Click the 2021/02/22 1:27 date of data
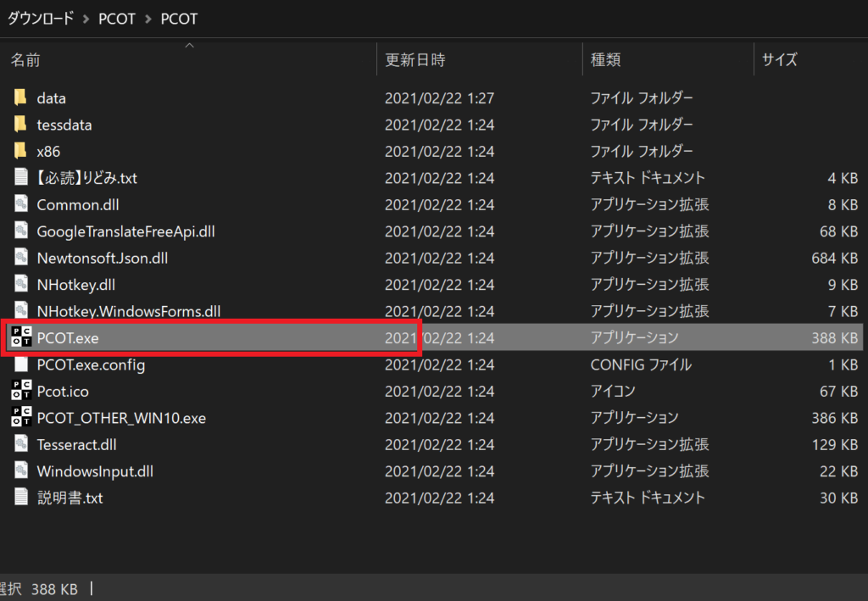 click(440, 98)
